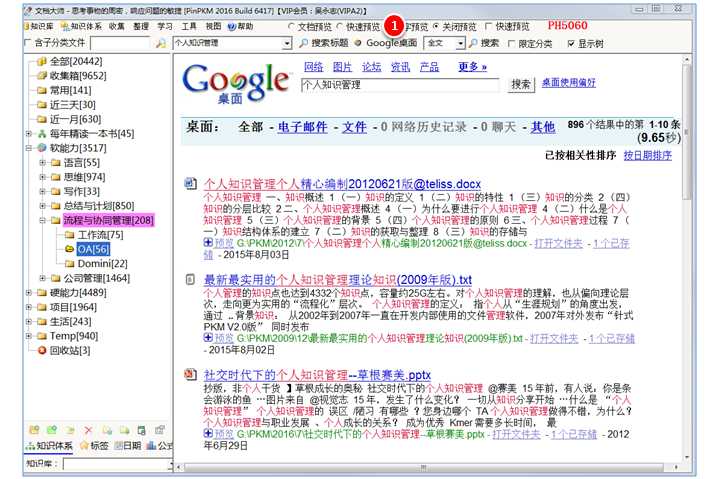Click the 收集箱 inbox icon in tree
The height and width of the screenshot is (479, 720).
[42, 75]
